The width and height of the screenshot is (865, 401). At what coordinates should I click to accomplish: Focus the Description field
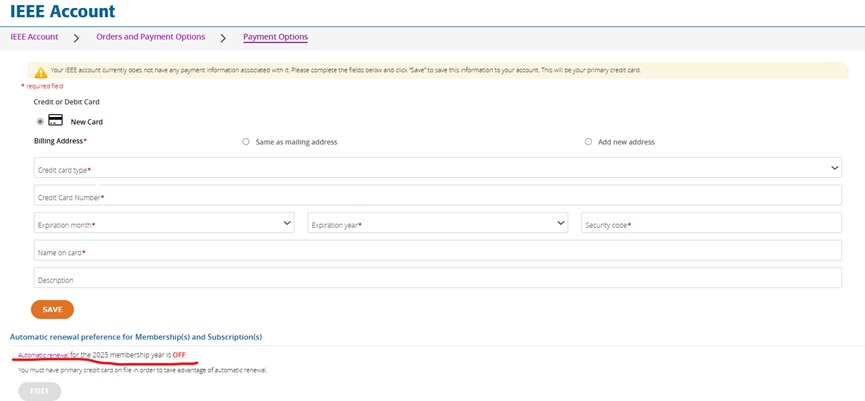(437, 278)
